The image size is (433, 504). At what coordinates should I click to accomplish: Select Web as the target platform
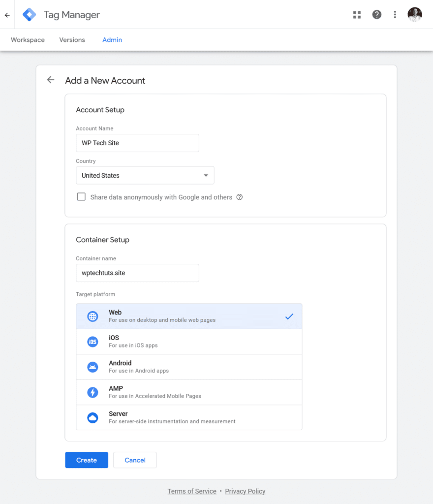point(189,316)
